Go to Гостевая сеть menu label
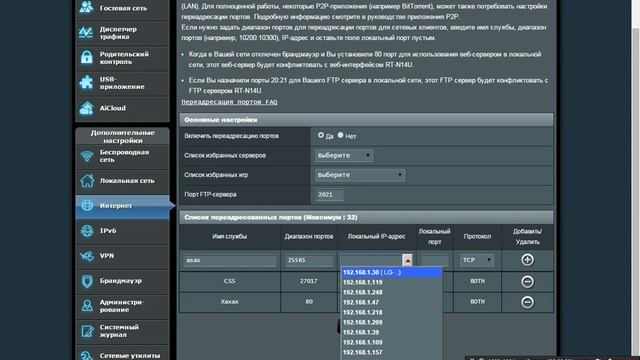Image resolution: width=640 pixels, height=360 pixels. click(123, 8)
